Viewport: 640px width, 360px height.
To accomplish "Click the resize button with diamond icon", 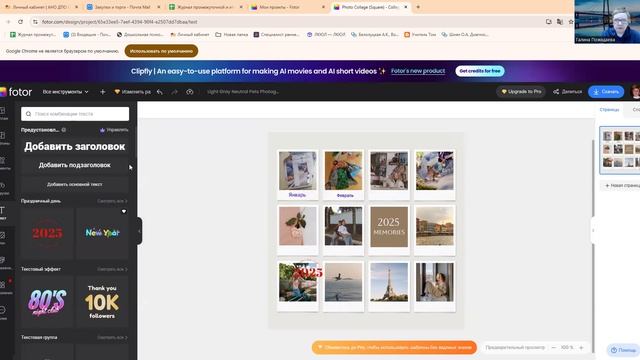I will tap(133, 92).
